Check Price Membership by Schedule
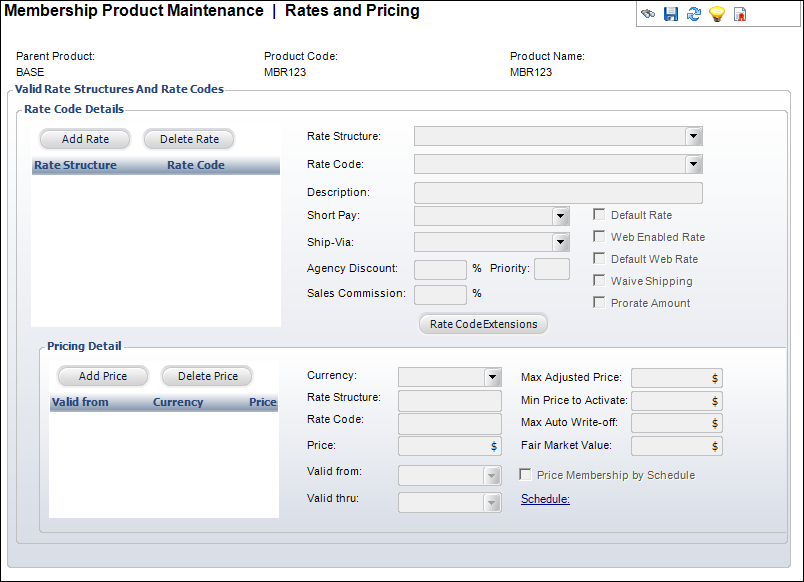This screenshot has height=582, width=804. pyautogui.click(x=525, y=474)
